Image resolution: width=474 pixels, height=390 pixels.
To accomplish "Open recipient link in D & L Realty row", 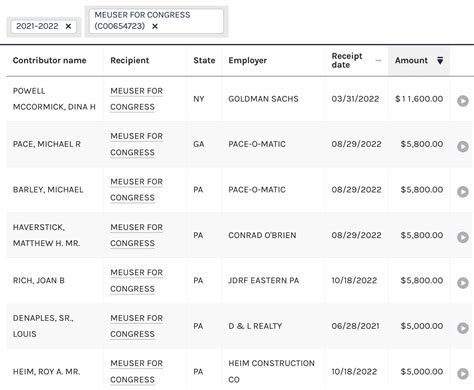I will 136,326.
